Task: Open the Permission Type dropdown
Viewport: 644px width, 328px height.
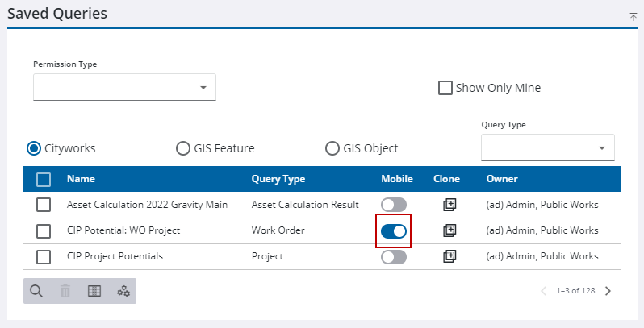Action: pyautogui.click(x=124, y=87)
